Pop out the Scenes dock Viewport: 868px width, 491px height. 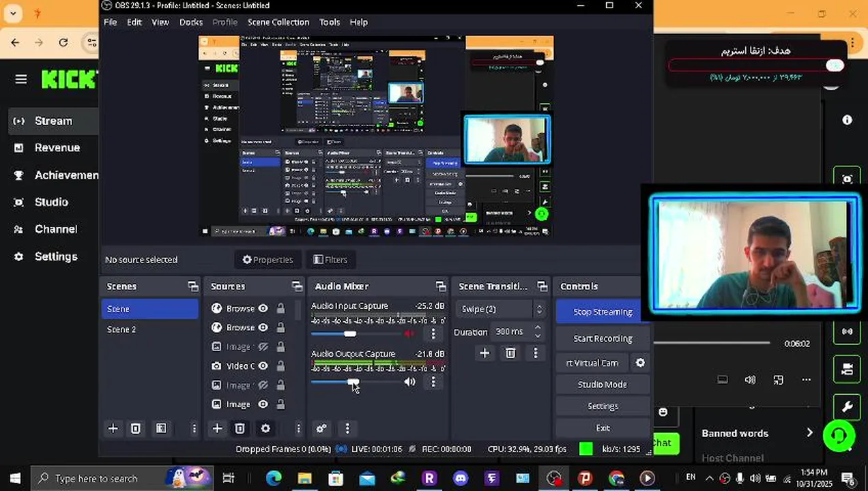(x=193, y=286)
